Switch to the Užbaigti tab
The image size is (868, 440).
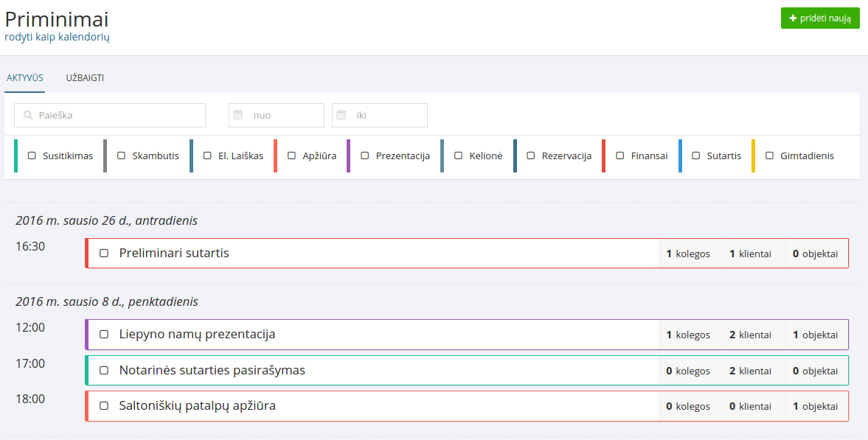tap(85, 78)
